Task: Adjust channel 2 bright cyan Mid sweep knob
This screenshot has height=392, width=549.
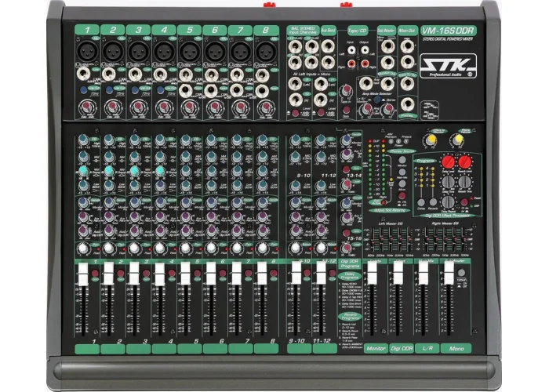Action: (109, 171)
